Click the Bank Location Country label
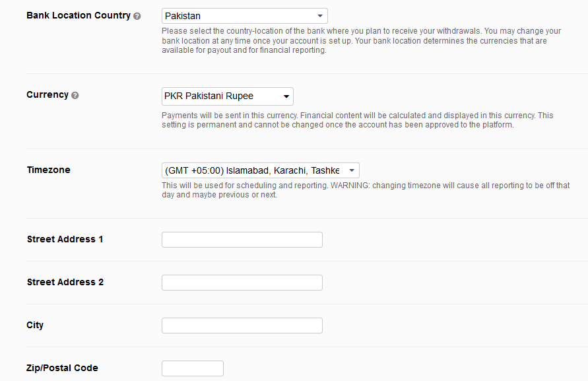The height and width of the screenshot is (381, 588). [79, 15]
